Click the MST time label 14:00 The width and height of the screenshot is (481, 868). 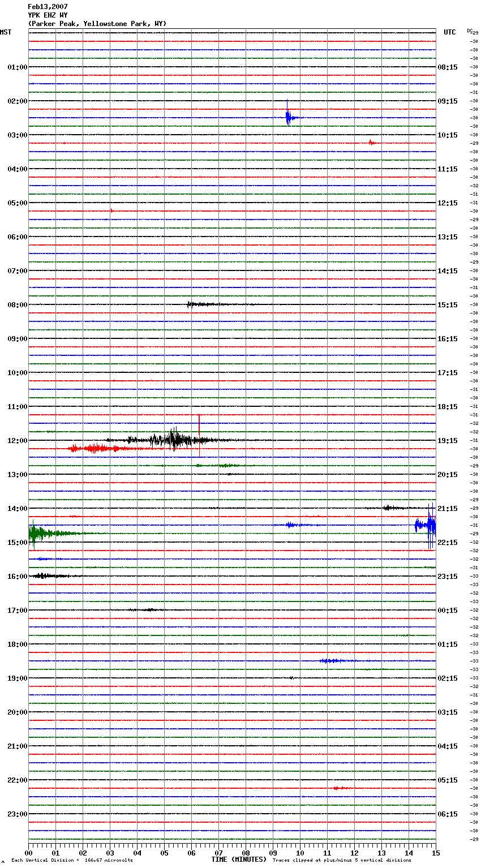[x=18, y=509]
